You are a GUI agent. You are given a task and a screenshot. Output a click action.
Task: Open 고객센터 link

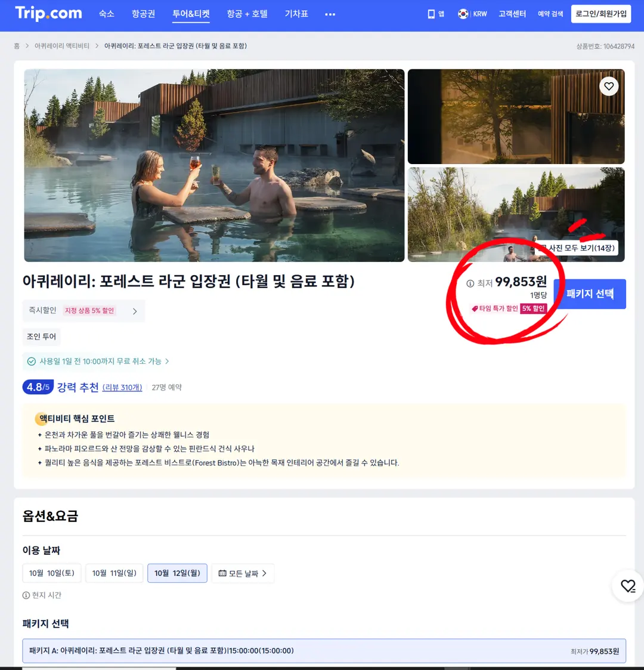pyautogui.click(x=512, y=14)
